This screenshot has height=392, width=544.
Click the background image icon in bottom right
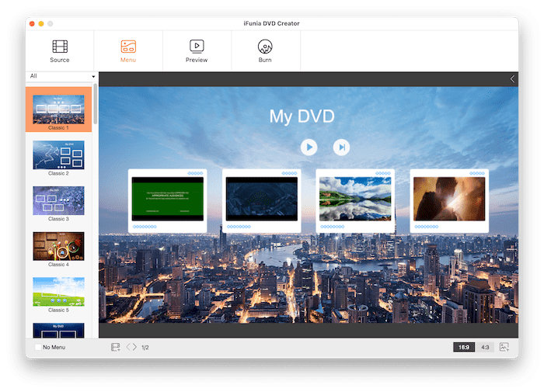(x=504, y=347)
